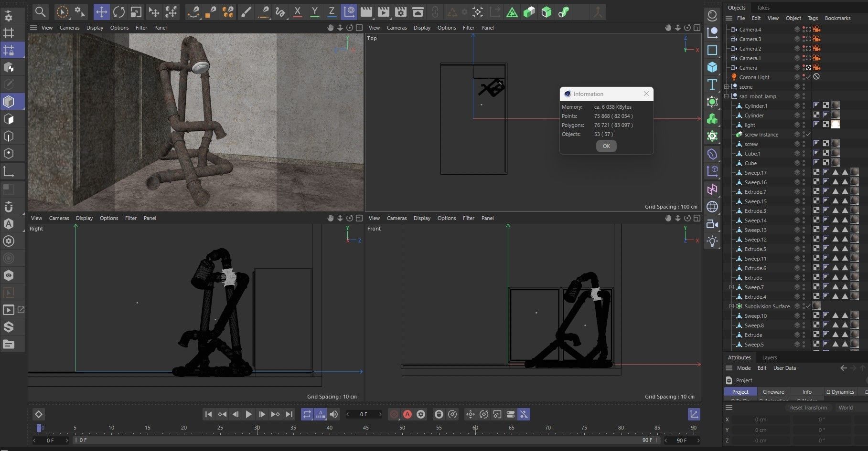Click the current frame field showing 0 F
868x451 pixels.
click(364, 414)
